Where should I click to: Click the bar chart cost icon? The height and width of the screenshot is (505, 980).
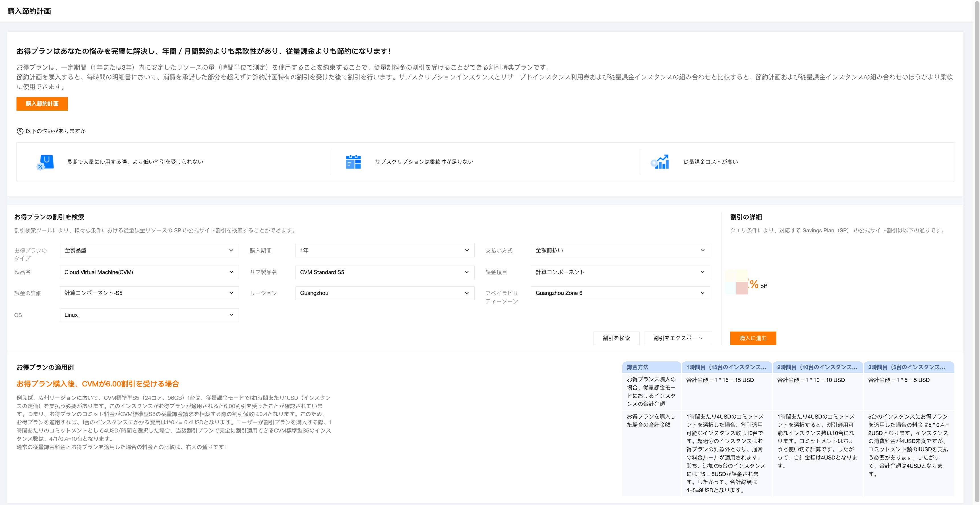click(x=660, y=162)
